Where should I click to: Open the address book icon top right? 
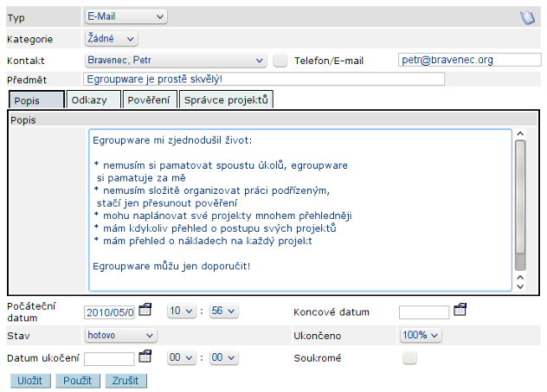pos(527,17)
